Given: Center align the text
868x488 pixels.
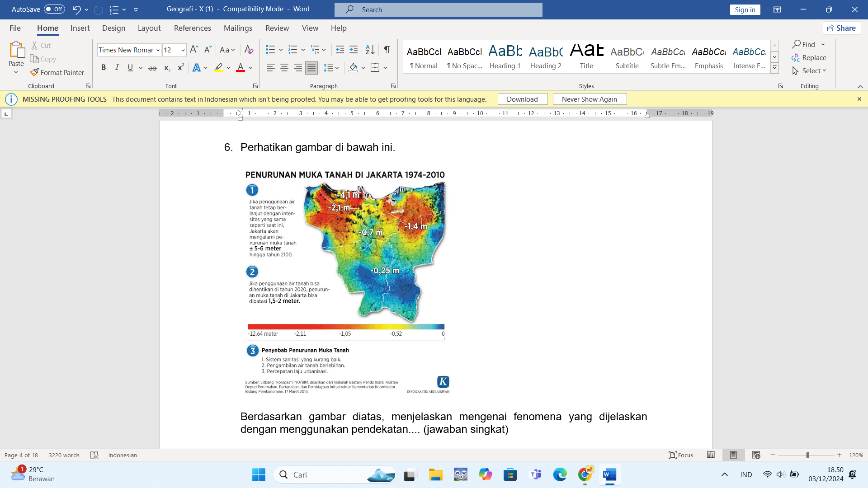Looking at the screenshot, I should click(x=284, y=68).
